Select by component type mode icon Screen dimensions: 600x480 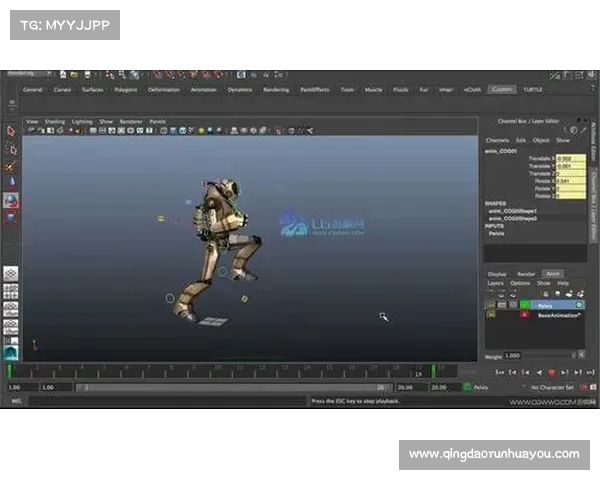coord(134,75)
